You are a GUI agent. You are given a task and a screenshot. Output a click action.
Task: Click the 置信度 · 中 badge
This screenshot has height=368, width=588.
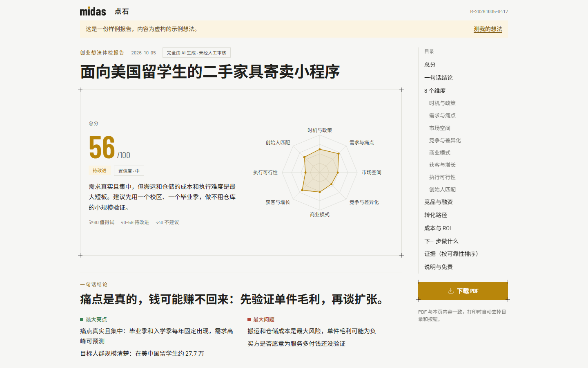129,171
